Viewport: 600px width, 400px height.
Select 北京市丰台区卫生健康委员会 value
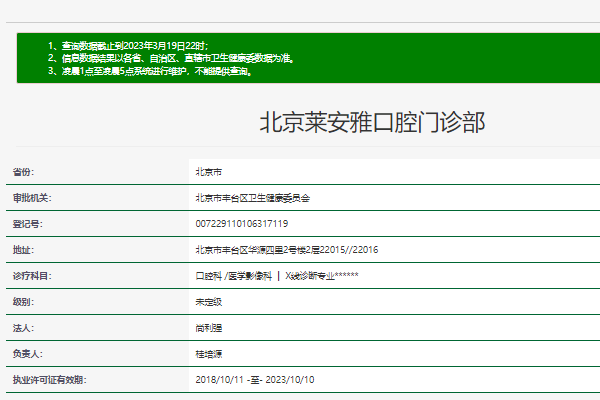tap(253, 198)
